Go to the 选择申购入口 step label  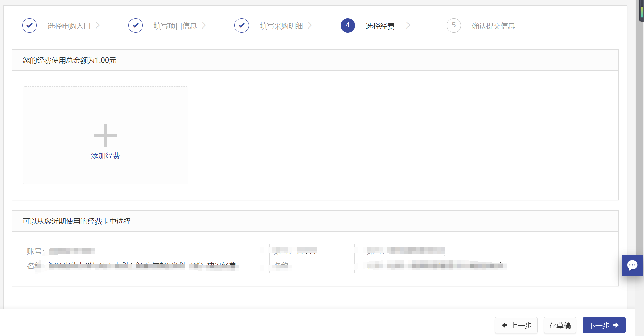tap(69, 26)
